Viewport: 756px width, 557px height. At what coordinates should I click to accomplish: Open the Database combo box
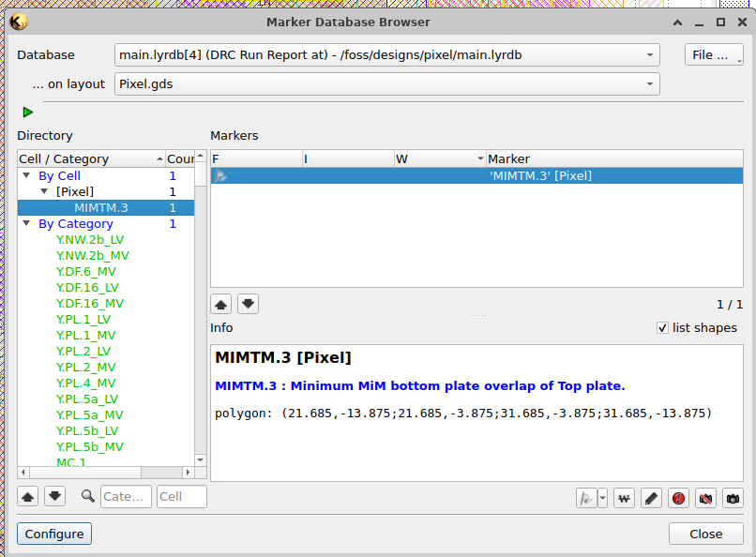(386, 55)
